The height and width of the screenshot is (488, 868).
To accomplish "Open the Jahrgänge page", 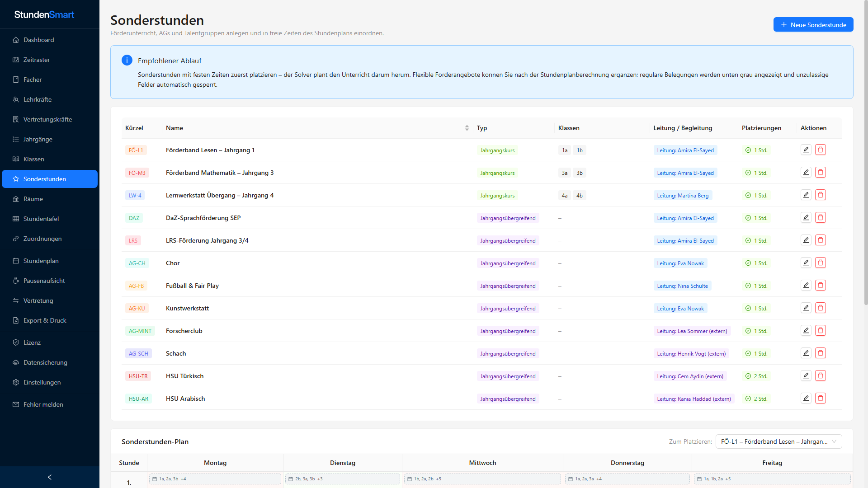I will [50, 139].
